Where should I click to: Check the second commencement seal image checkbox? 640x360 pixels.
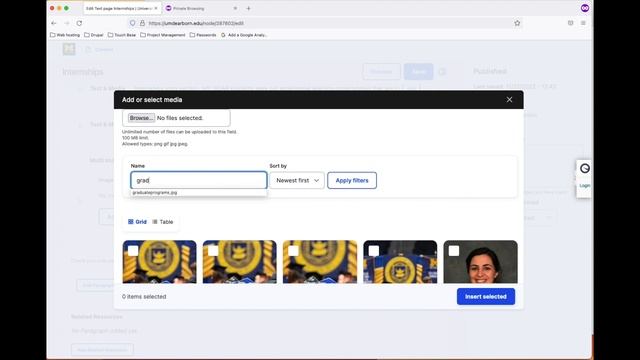pos(213,251)
